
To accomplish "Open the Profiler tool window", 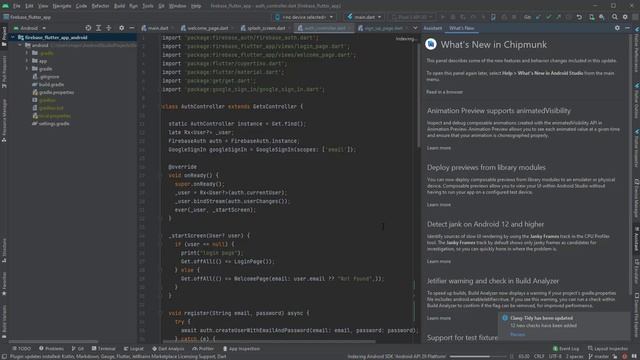I will pyautogui.click(x=203, y=349).
